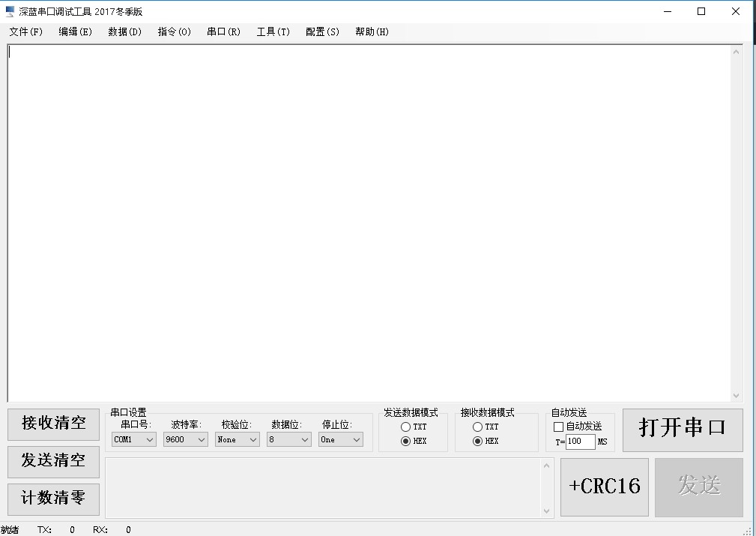Click the application icon in title bar

coord(10,11)
